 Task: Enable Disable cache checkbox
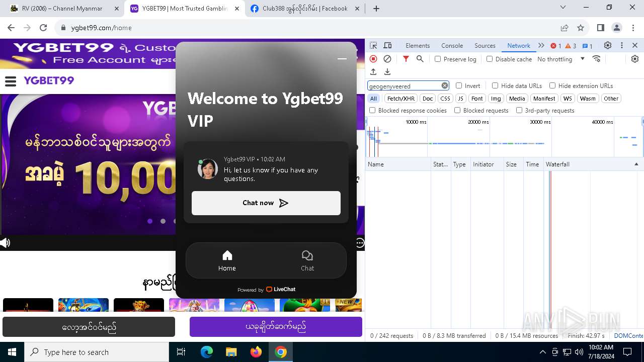tap(490, 59)
